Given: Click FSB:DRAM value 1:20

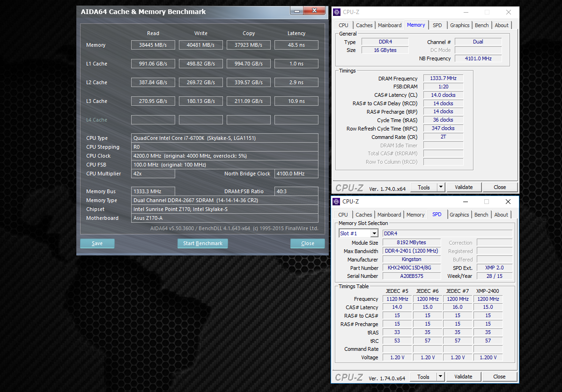Looking at the screenshot, I should coord(443,87).
